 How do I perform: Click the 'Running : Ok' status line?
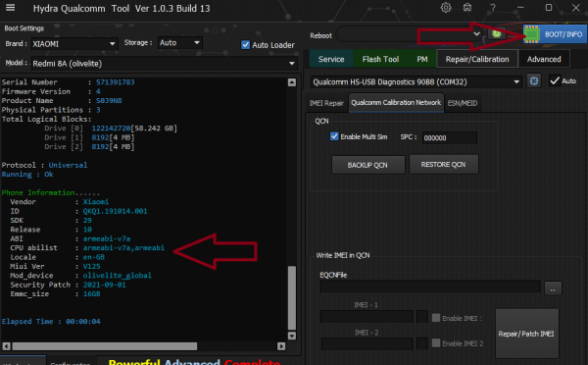coord(27,175)
